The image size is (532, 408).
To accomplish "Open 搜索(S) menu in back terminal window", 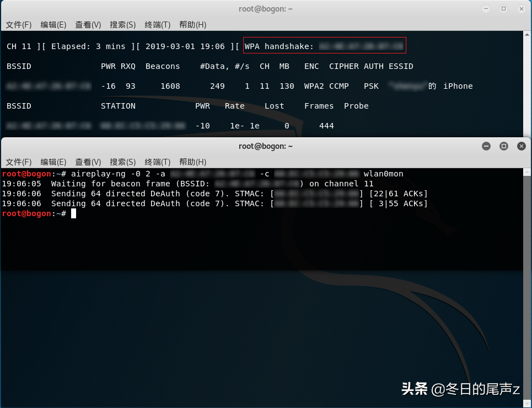I will 122,25.
